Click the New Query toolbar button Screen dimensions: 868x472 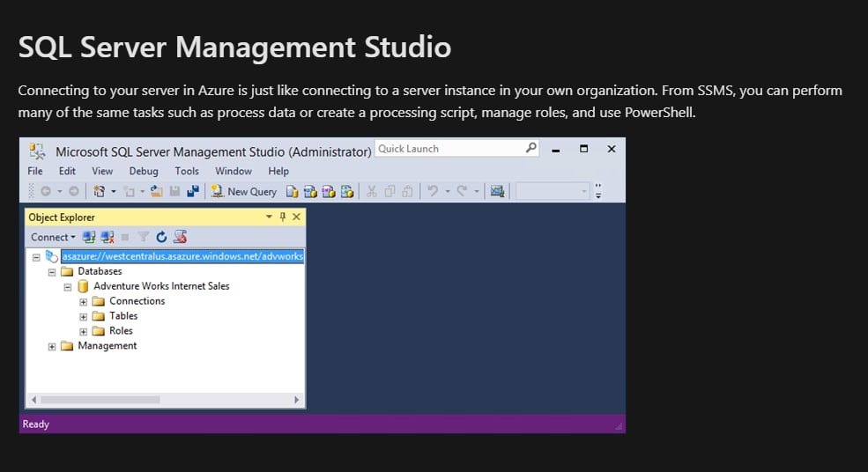click(x=244, y=191)
